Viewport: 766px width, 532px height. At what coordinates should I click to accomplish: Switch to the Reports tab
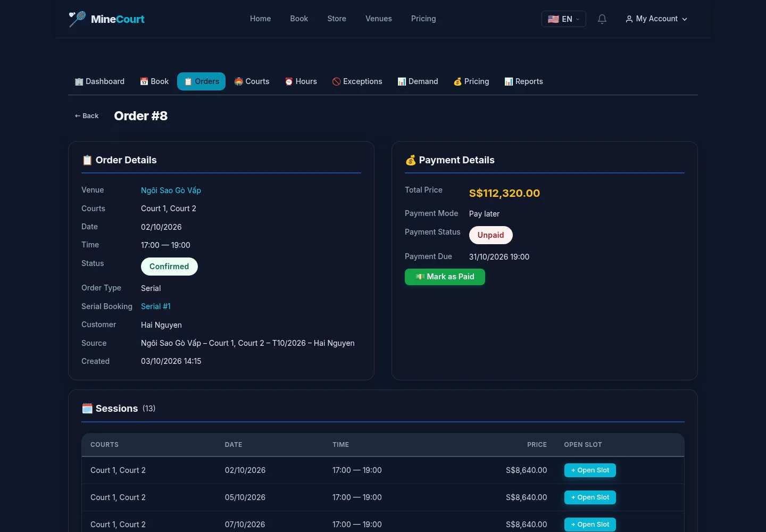524,81
